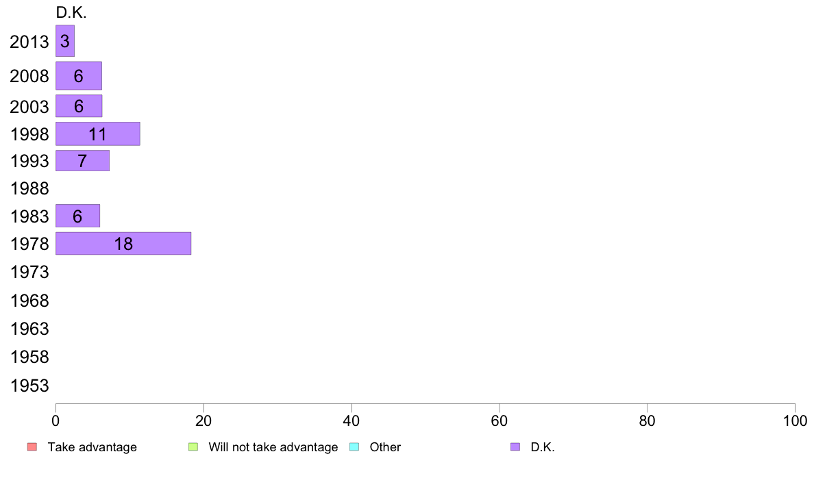This screenshot has height=504, width=814.
Task: Click the 100 tick on the x-axis
Action: pyautogui.click(x=794, y=419)
